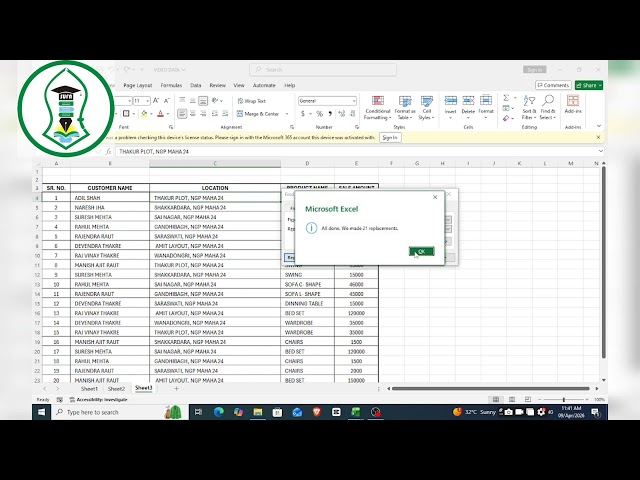Open Microsoft Edge from the taskbar
Screen dimensions: 640x480
click(219, 412)
